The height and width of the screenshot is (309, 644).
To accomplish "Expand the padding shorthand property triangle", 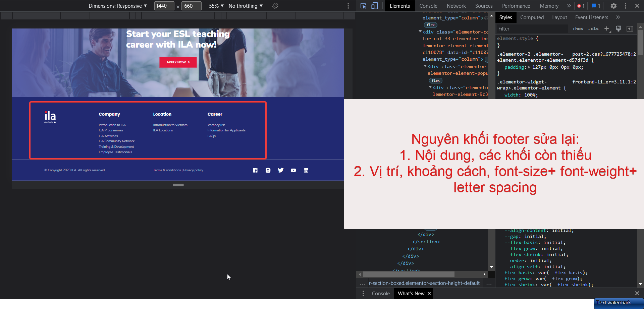I will (529, 67).
